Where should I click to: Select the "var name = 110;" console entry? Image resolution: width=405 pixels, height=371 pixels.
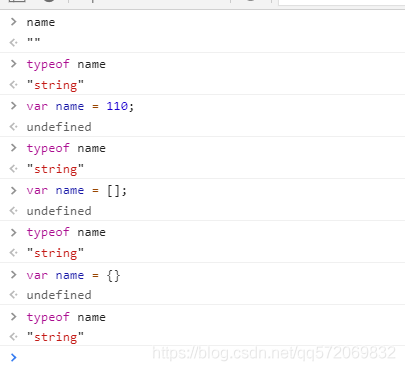[x=80, y=106]
